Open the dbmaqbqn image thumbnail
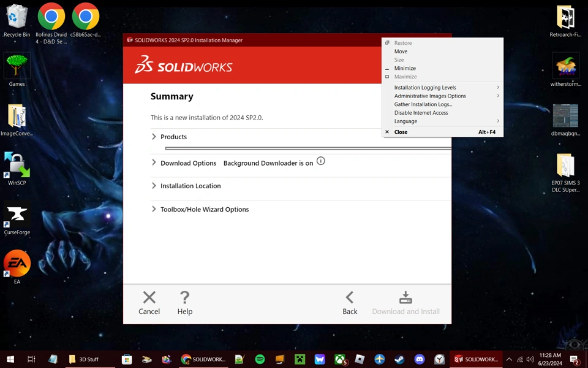The width and height of the screenshot is (588, 368). point(565,120)
